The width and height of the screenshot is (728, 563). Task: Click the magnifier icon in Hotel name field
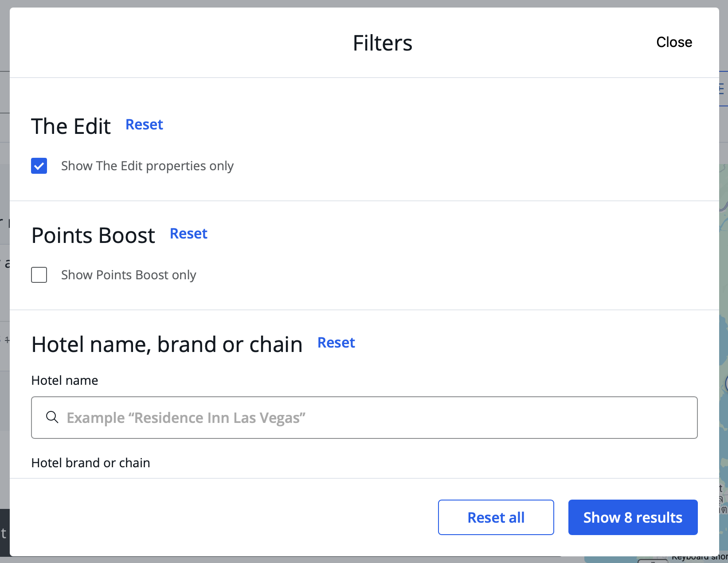52,417
